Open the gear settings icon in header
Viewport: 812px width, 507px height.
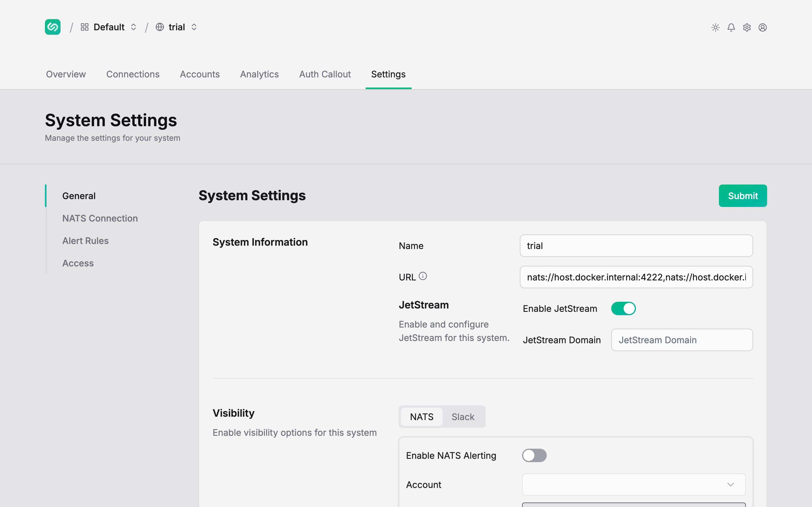pos(747,27)
